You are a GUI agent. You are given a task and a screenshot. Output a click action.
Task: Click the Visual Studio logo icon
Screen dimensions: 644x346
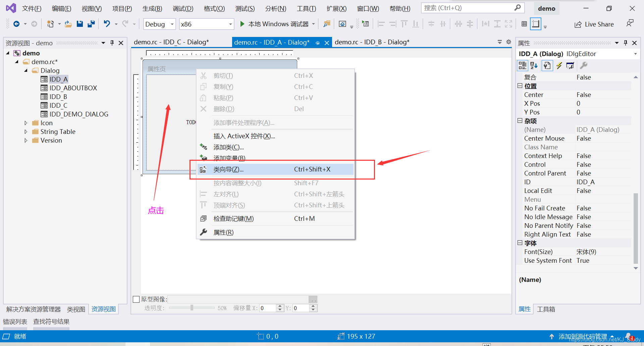click(11, 8)
